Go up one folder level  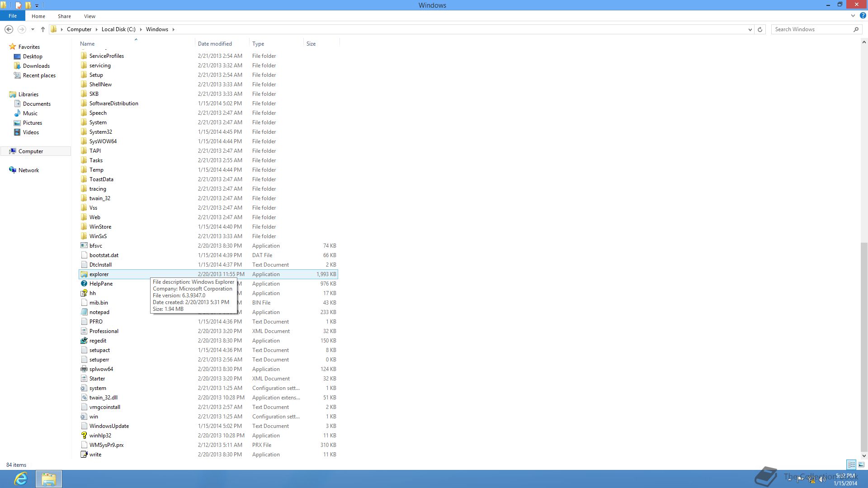click(x=43, y=29)
